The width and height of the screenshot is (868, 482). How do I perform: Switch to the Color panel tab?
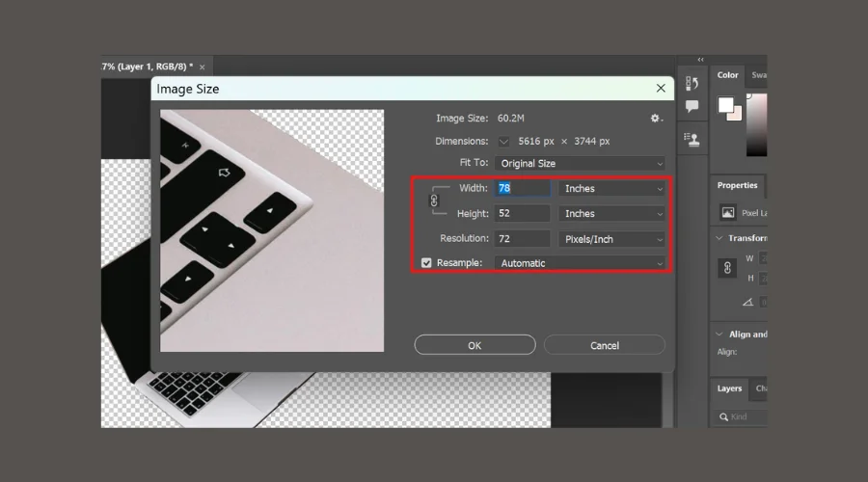727,75
